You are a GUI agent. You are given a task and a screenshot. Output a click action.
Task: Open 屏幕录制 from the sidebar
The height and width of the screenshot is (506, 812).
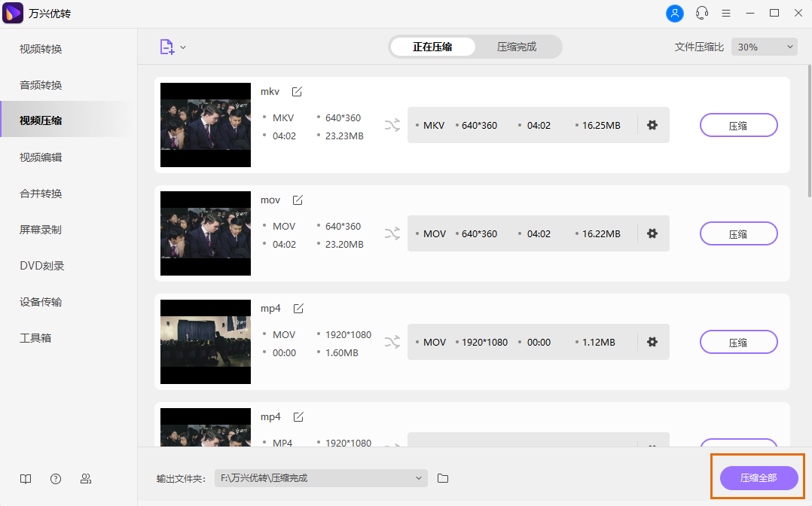(x=41, y=230)
